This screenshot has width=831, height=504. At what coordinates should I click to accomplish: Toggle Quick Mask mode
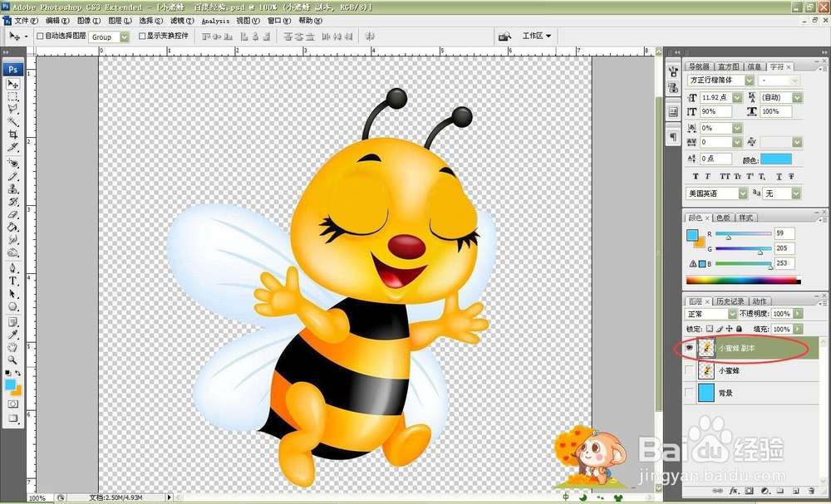coord(12,404)
